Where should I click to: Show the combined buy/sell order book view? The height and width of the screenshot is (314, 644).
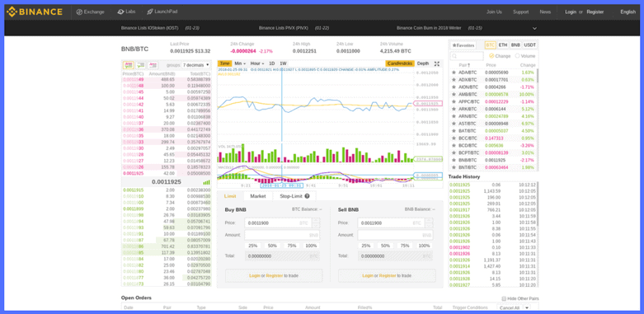[x=129, y=65]
